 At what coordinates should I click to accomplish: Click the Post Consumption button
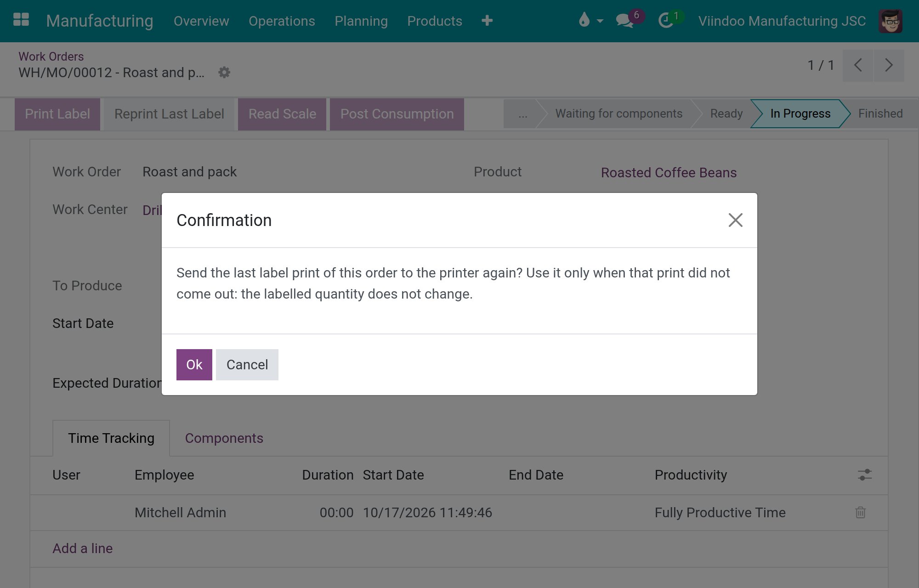click(x=397, y=114)
